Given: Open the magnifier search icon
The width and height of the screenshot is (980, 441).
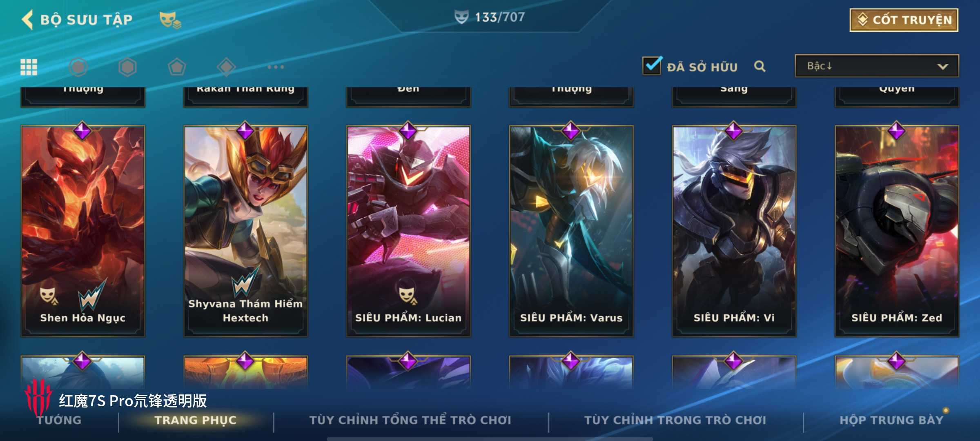Looking at the screenshot, I should click(x=759, y=66).
